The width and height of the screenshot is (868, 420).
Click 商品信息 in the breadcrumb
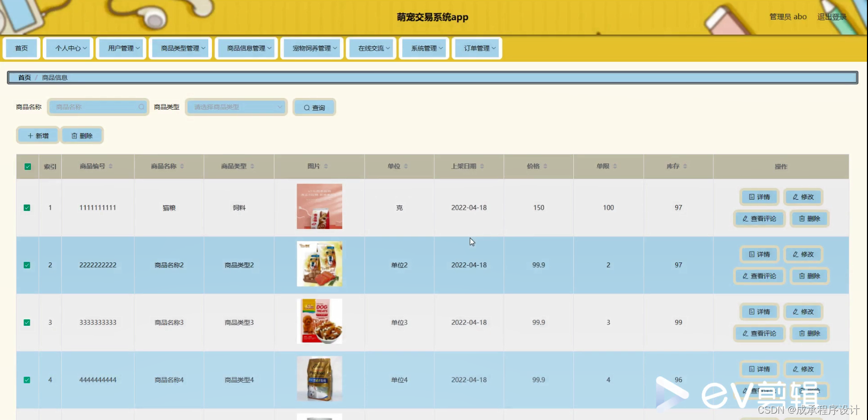(55, 78)
